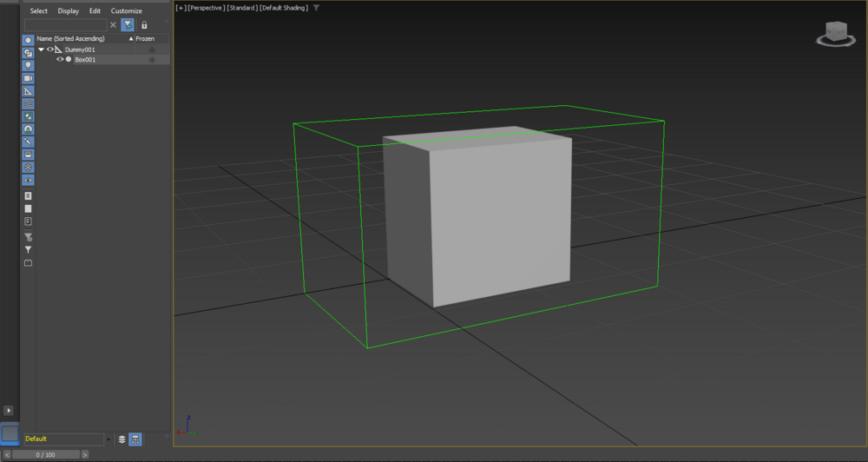This screenshot has width=868, height=462.
Task: Click the plain funnel filter icon
Action: (x=29, y=250)
